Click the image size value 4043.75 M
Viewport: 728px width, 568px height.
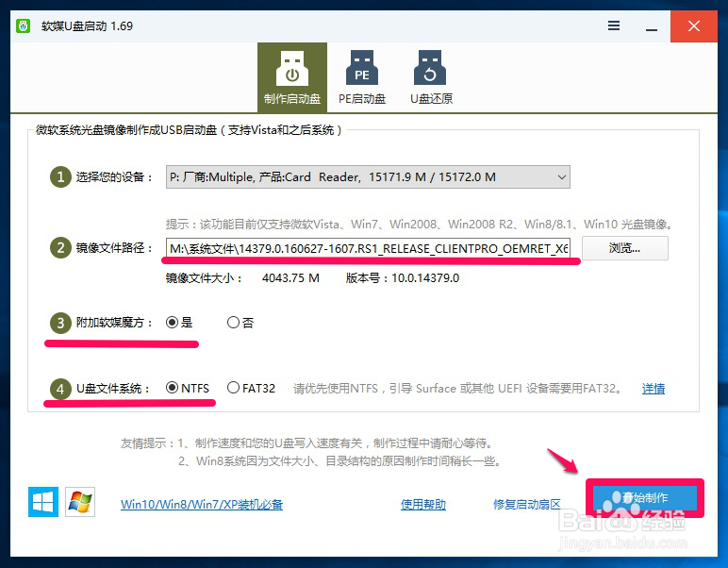click(x=290, y=278)
